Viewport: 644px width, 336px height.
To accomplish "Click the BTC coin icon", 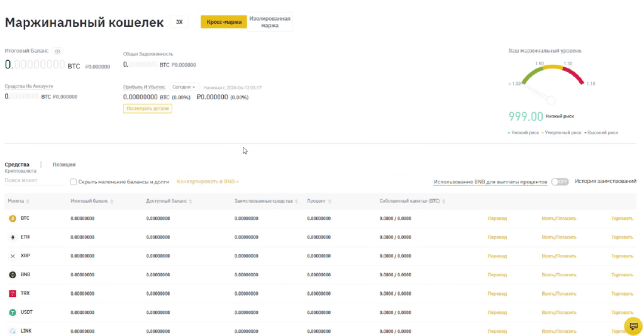I will click(x=12, y=219).
